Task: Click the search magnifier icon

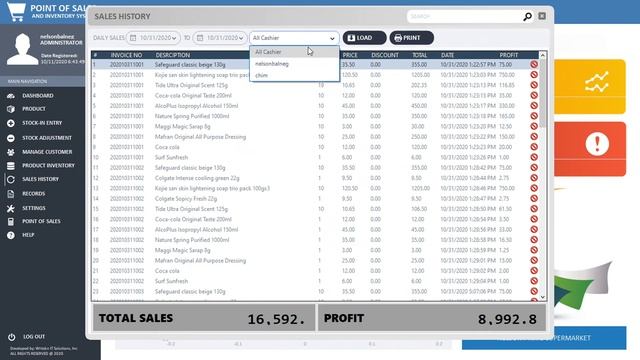Action: (x=527, y=16)
